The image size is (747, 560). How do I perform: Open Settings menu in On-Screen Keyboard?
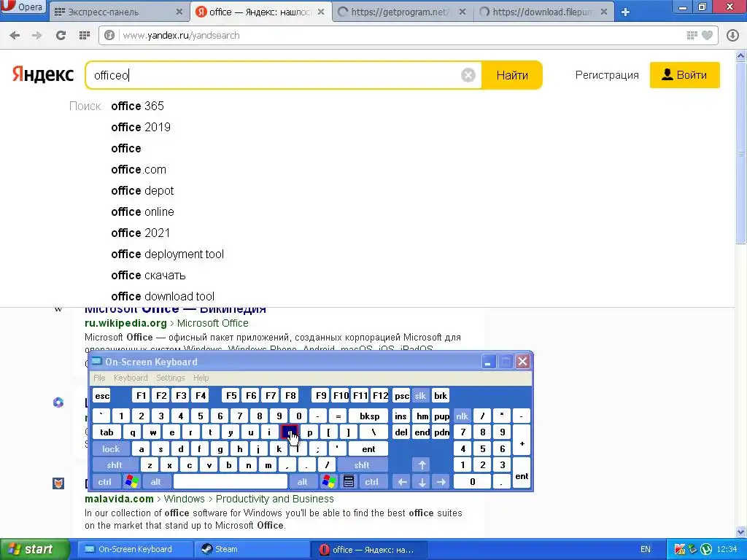click(x=170, y=378)
